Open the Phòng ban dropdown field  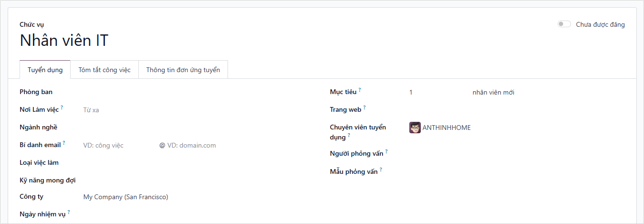191,92
